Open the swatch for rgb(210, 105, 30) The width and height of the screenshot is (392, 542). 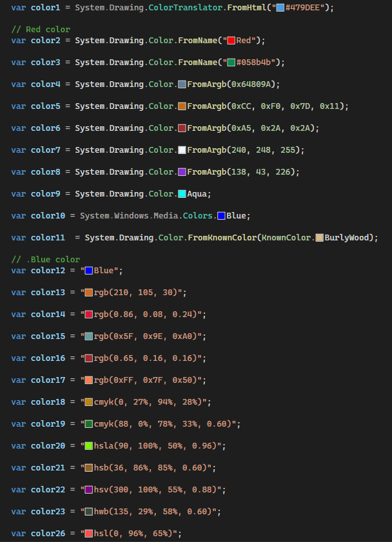pyautogui.click(x=89, y=293)
